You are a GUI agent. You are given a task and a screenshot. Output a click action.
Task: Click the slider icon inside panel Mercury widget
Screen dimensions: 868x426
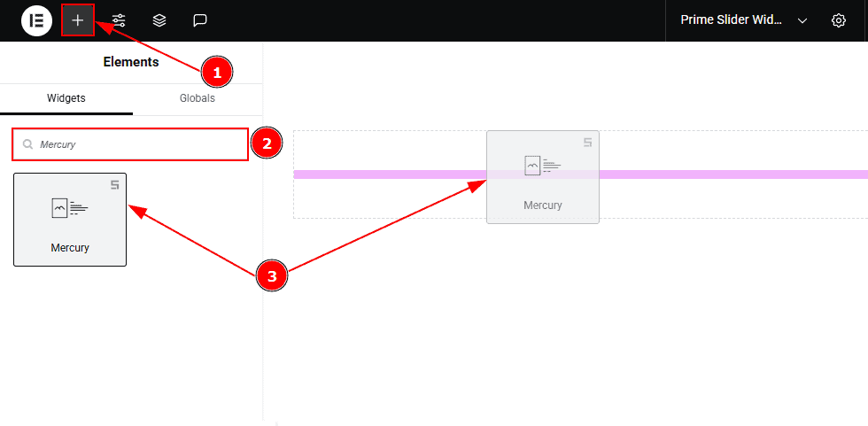70,208
